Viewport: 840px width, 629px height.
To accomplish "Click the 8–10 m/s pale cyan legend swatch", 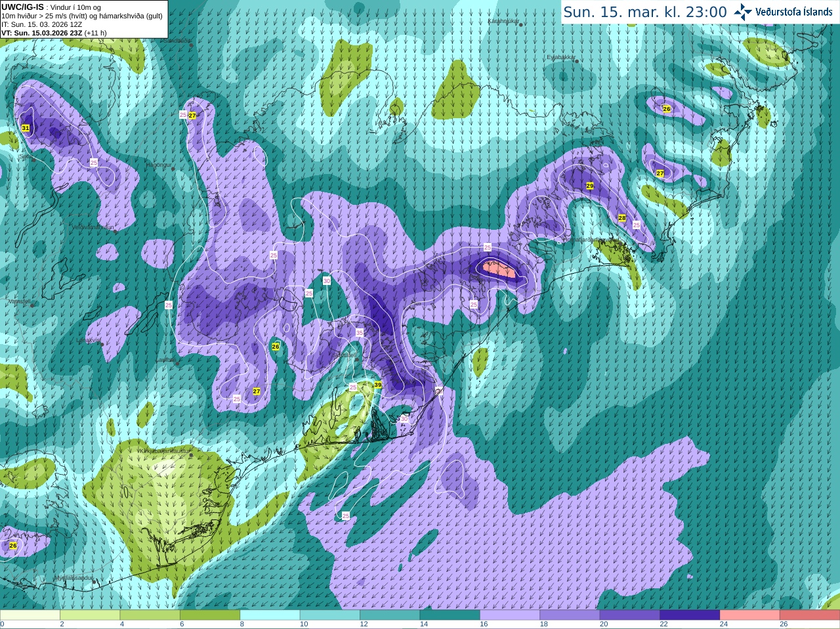I will pyautogui.click(x=270, y=615).
